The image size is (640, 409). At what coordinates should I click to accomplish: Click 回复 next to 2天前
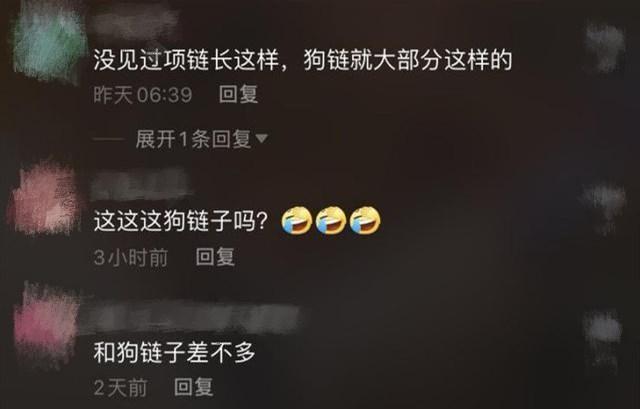[193, 387]
